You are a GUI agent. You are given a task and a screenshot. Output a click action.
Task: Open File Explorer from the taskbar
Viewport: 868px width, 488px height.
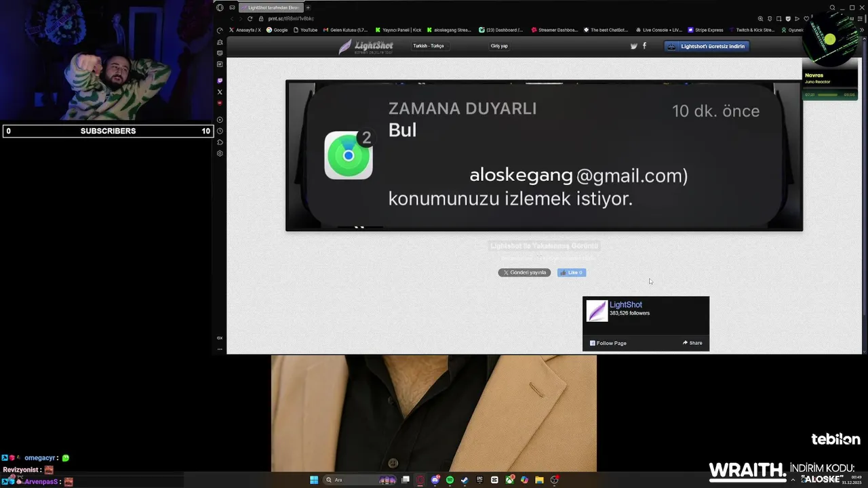click(539, 480)
